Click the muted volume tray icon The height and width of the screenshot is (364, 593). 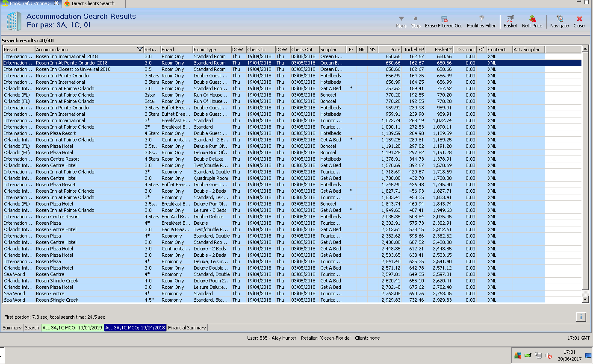[x=548, y=355]
